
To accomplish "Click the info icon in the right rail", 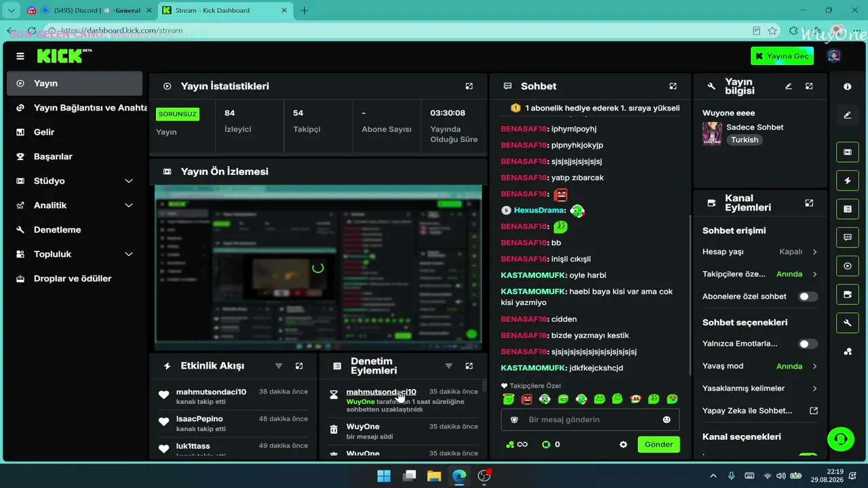I will (848, 87).
